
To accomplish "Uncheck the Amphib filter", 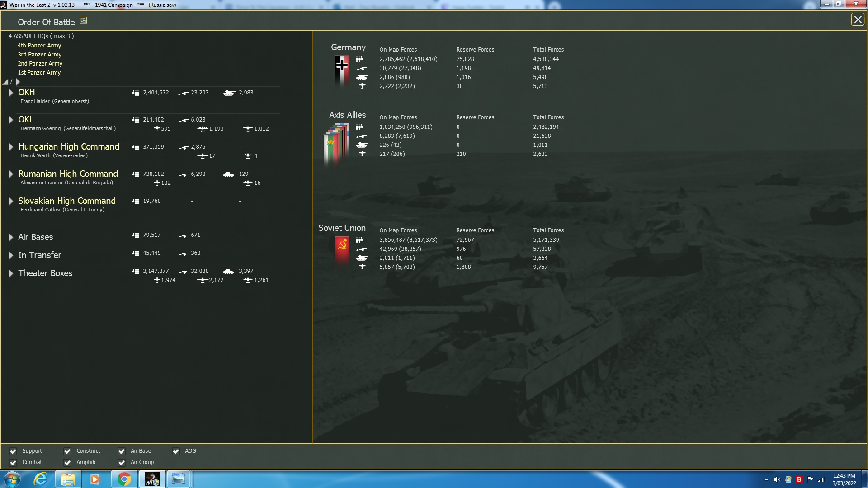I will 67,463.
